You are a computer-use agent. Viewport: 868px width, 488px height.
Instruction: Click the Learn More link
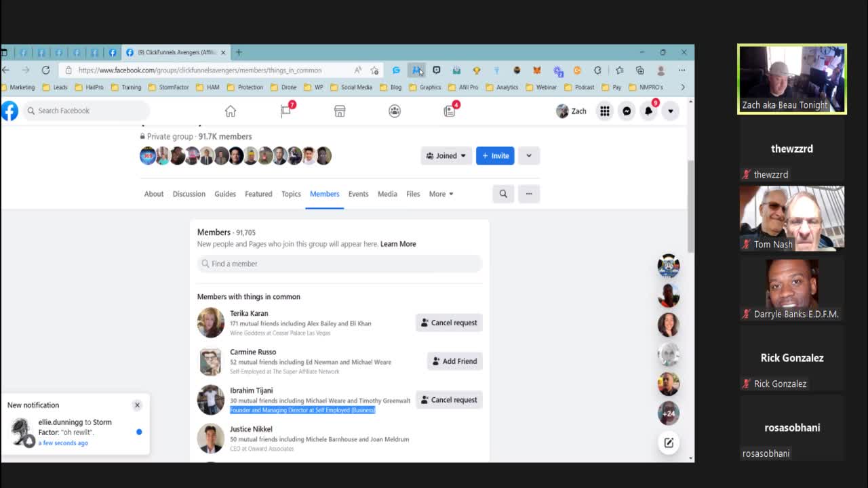(398, 244)
